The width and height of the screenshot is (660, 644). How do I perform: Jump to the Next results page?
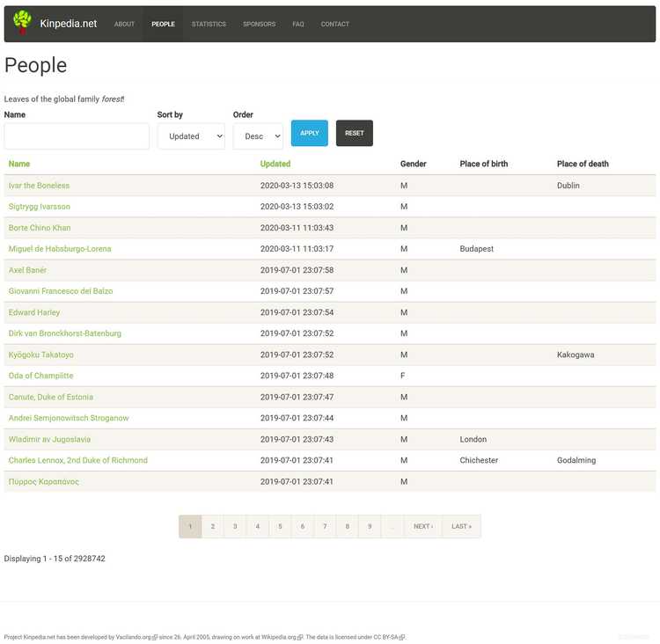point(422,526)
